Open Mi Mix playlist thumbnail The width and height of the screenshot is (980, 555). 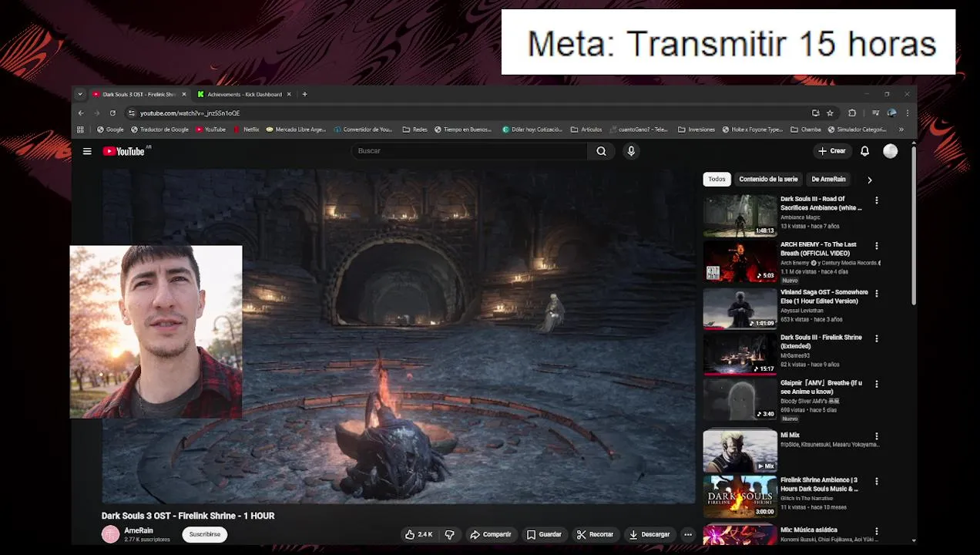(740, 451)
